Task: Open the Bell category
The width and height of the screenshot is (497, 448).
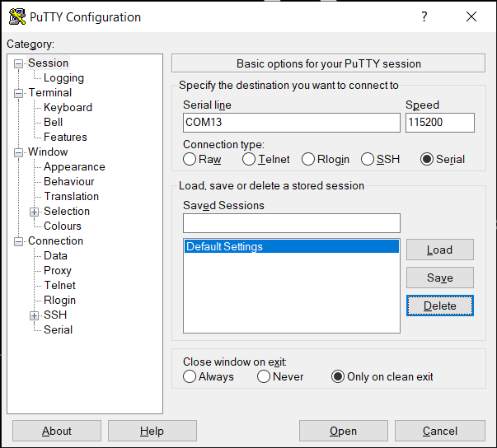Action: pyautogui.click(x=53, y=122)
